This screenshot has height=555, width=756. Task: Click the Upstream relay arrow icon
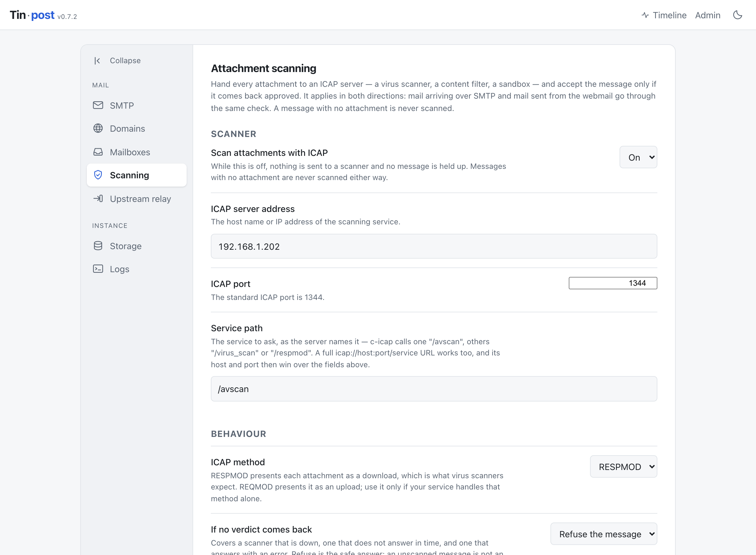pyautogui.click(x=98, y=199)
